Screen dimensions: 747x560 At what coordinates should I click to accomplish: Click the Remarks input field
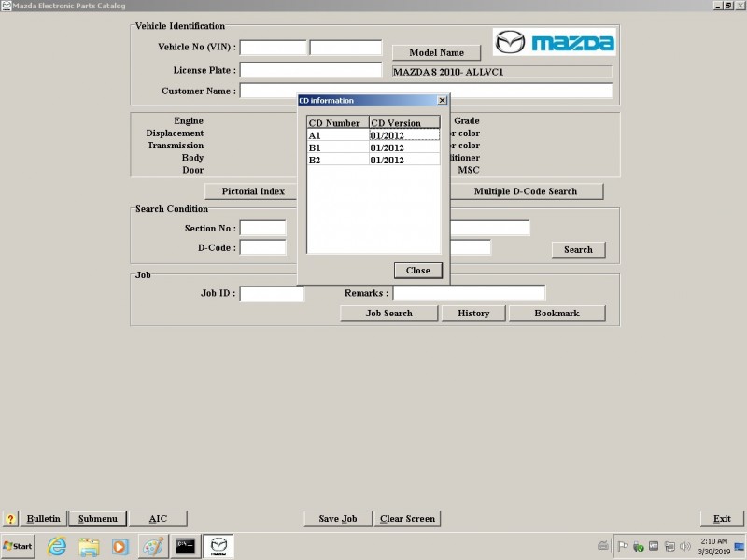click(469, 292)
